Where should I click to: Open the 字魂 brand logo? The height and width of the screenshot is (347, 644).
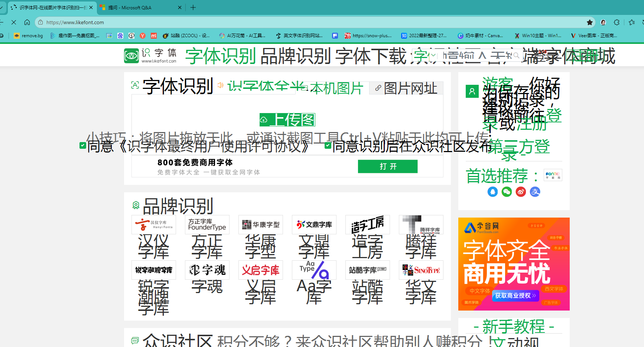coord(207,270)
